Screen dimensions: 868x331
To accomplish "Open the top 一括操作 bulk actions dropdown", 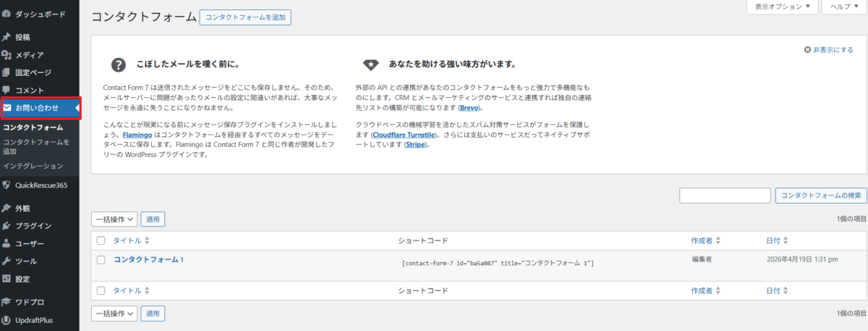I will [x=114, y=219].
